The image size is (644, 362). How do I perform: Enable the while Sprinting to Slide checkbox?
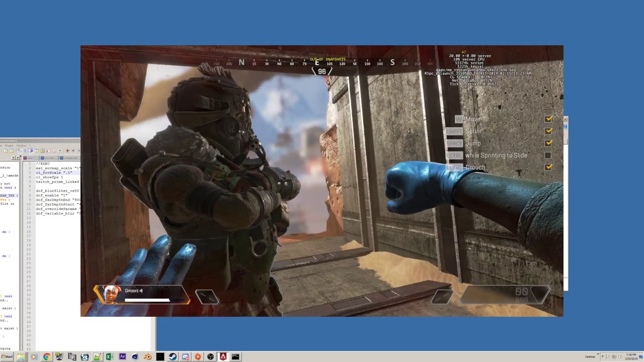[548, 155]
